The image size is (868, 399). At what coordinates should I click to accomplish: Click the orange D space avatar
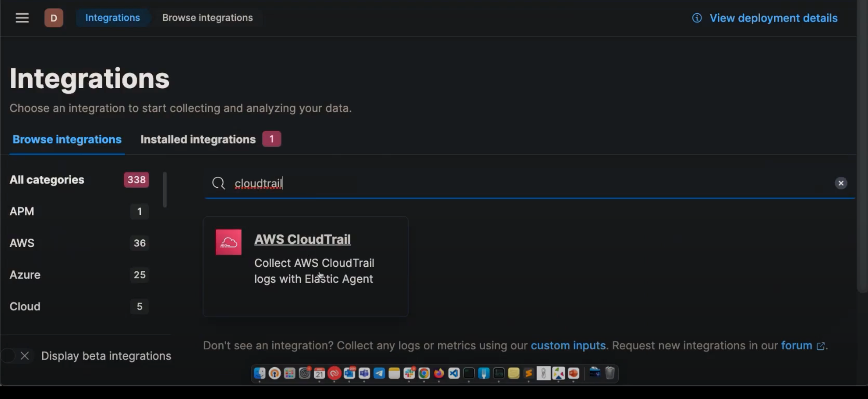[x=53, y=18]
